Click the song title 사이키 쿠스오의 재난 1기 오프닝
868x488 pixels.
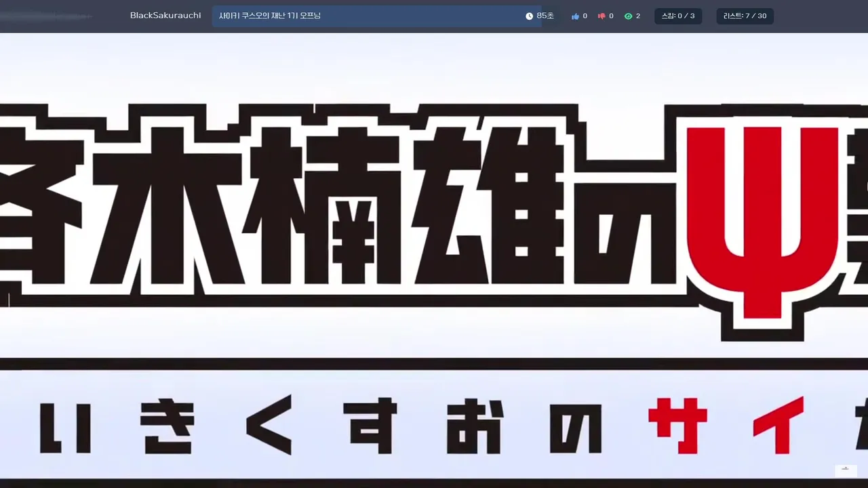point(270,16)
